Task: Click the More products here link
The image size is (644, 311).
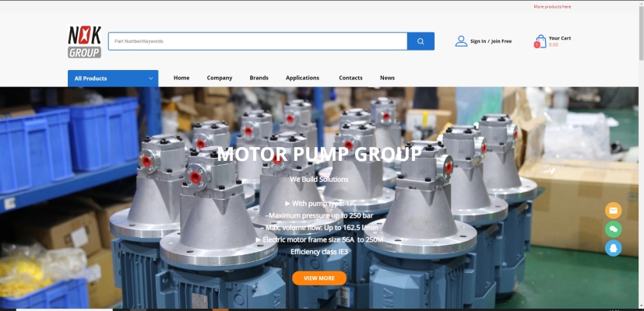Action: coord(552,6)
